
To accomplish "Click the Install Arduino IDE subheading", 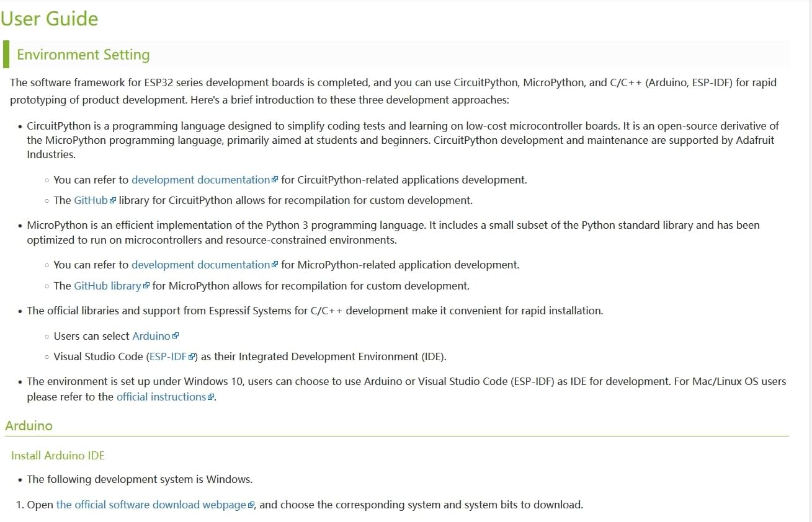I will click(x=58, y=456).
